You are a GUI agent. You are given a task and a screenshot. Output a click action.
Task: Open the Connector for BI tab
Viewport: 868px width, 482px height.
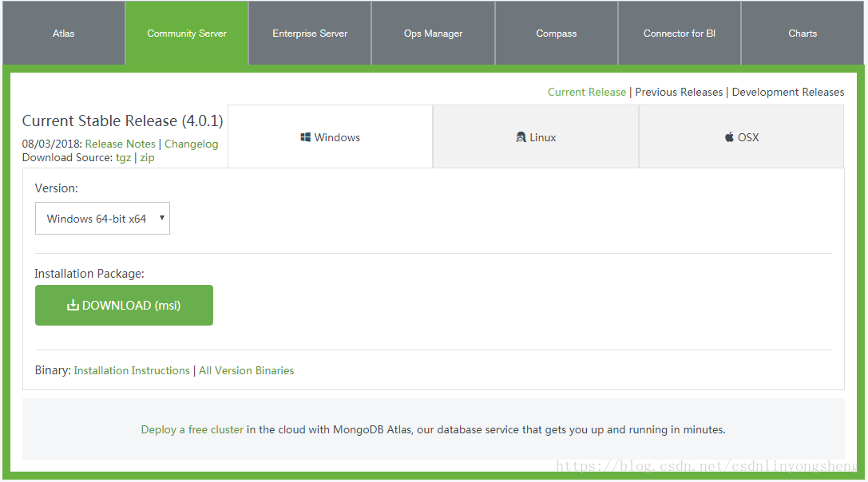coord(680,34)
